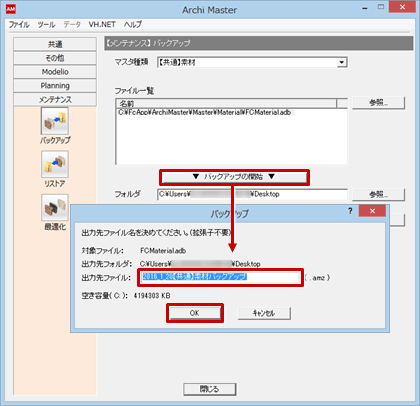Click the help question mark in dialog

pyautogui.click(x=350, y=211)
